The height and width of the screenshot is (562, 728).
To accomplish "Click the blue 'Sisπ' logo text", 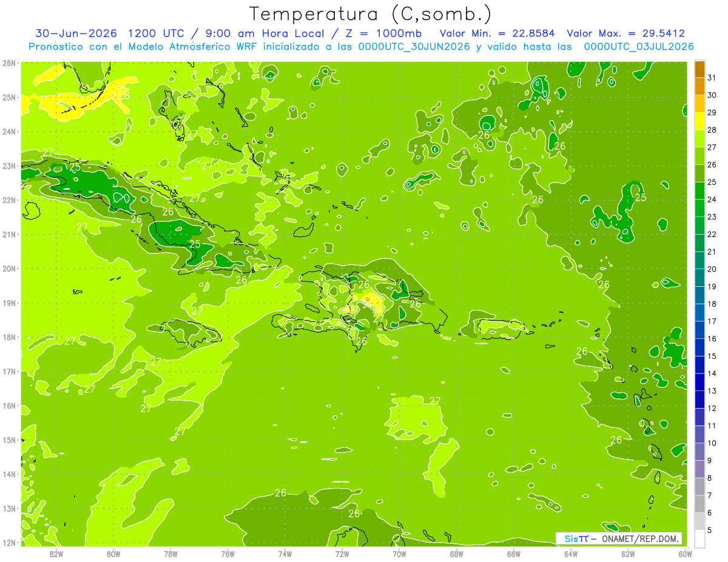I will (x=576, y=538).
